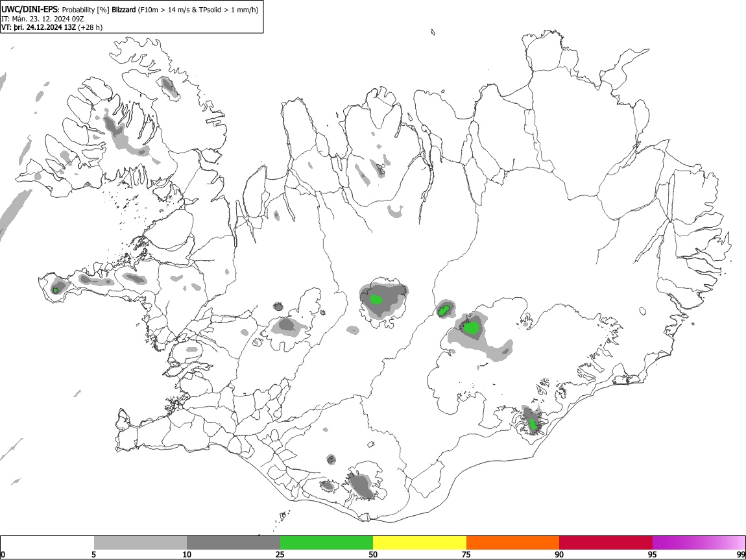The width and height of the screenshot is (746, 560).
Task: Click the legend tick label 50
Action: coord(373,554)
